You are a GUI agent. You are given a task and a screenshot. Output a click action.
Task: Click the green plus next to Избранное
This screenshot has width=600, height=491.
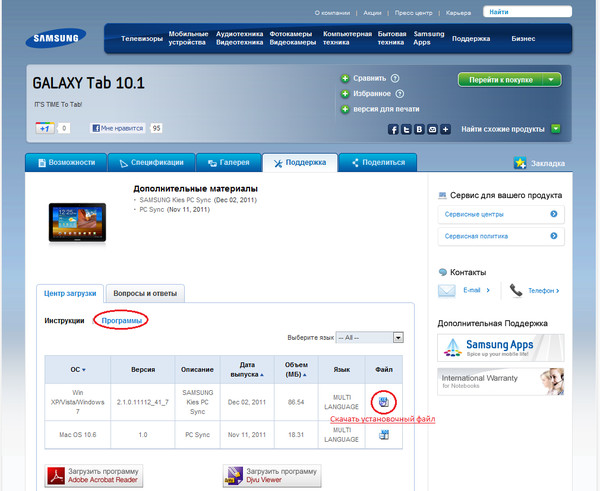point(345,94)
